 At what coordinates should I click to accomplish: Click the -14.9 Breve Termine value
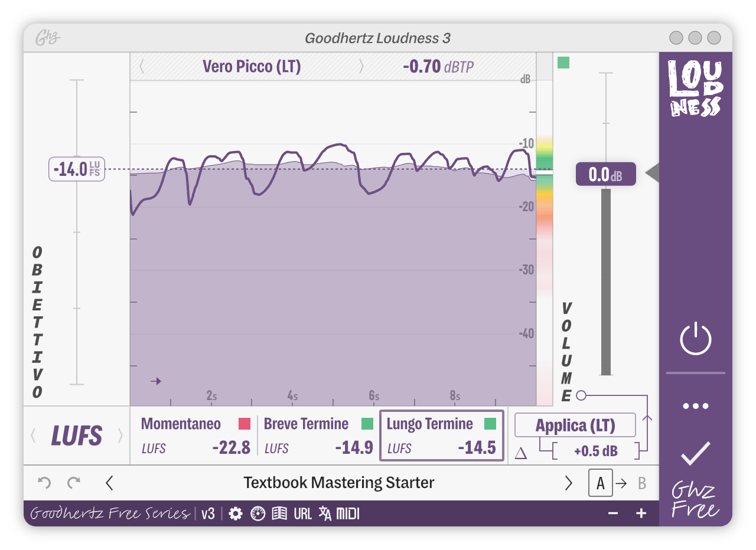point(354,448)
